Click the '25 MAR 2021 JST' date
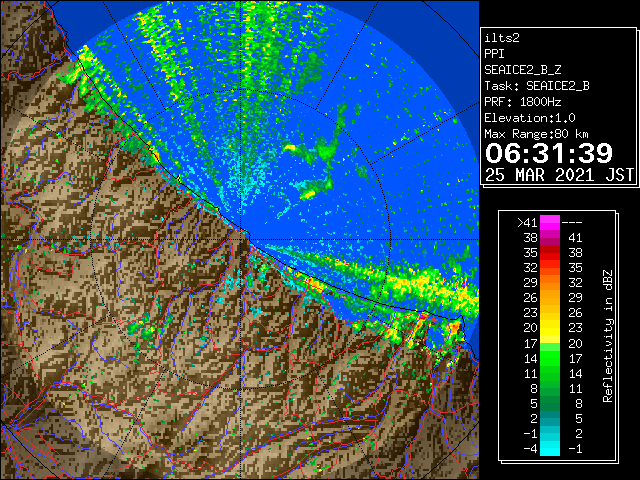The width and height of the screenshot is (640, 480). 560,175
